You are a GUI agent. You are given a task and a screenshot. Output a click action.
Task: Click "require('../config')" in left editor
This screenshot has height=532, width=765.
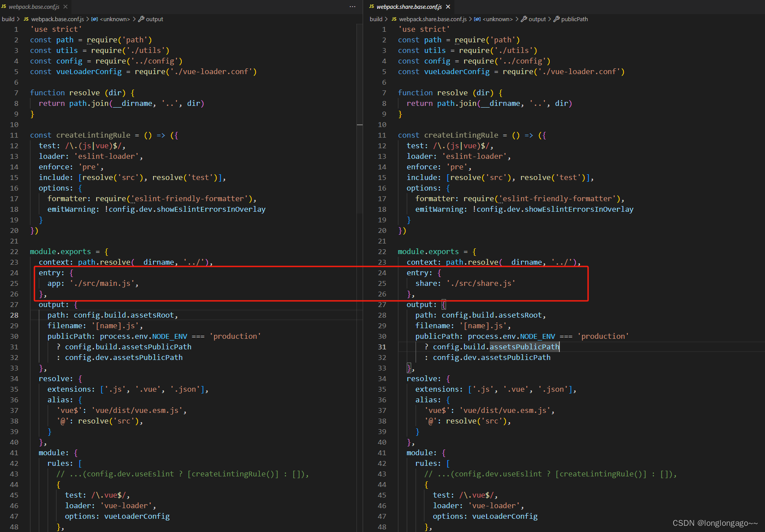[x=139, y=61]
